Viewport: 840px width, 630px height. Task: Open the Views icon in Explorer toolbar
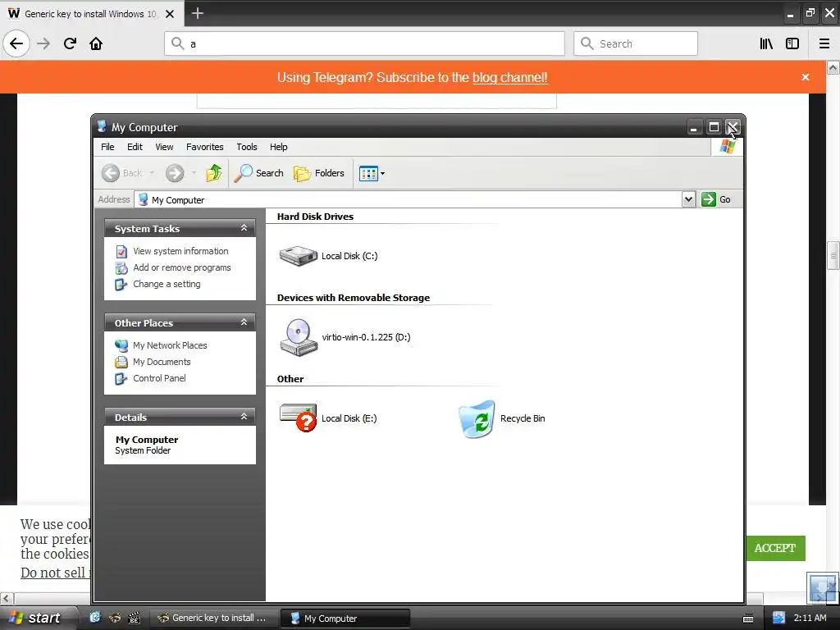368,174
